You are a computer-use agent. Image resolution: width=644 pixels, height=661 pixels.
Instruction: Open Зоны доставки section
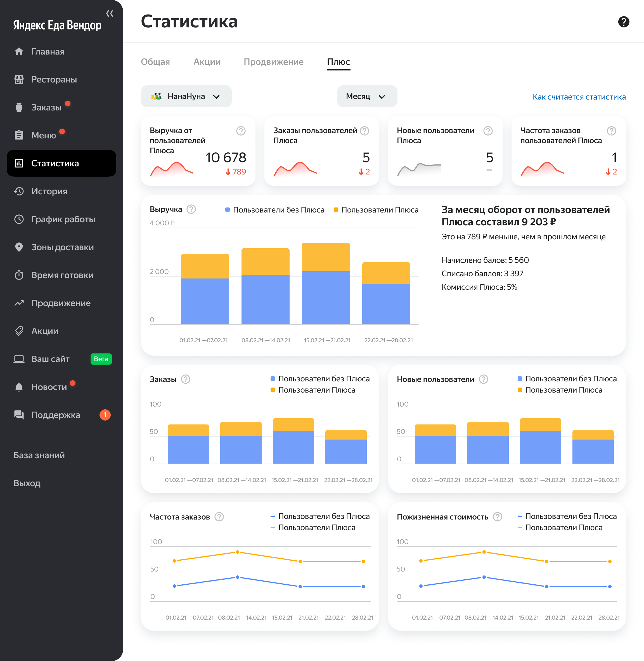61,247
